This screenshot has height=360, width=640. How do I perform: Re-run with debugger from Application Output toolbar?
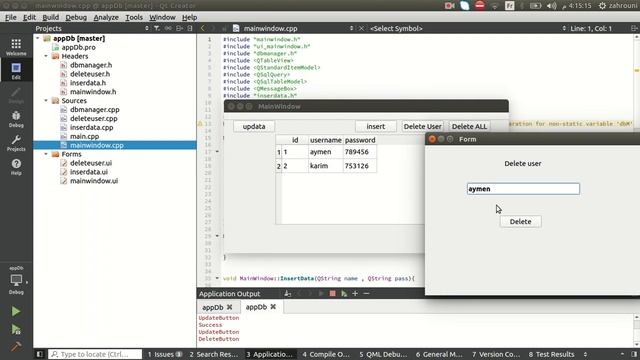tap(344, 293)
